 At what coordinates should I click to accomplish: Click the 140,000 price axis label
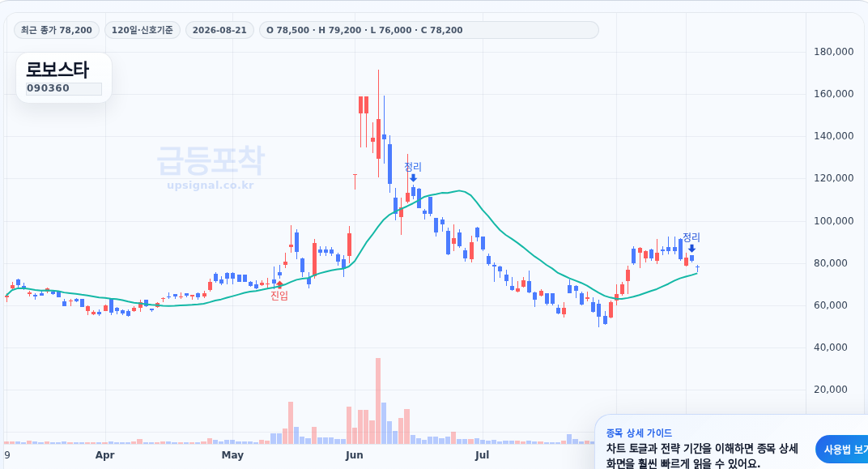click(x=834, y=135)
